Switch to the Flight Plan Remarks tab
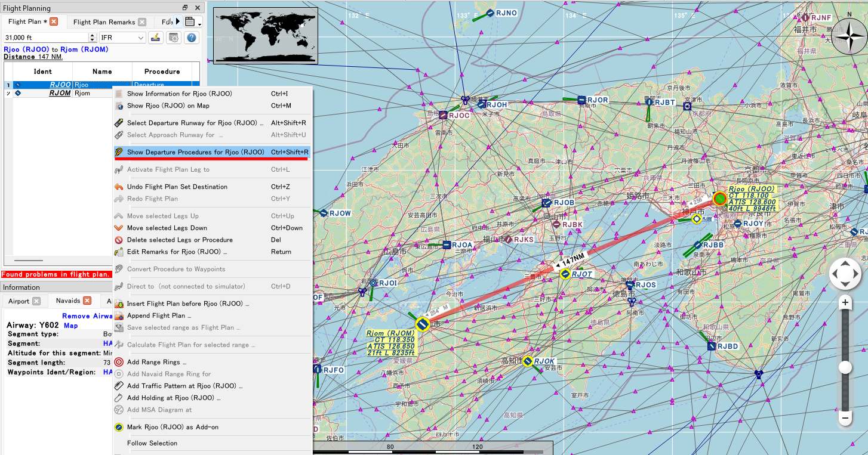This screenshot has height=455, width=868. pyautogui.click(x=104, y=22)
